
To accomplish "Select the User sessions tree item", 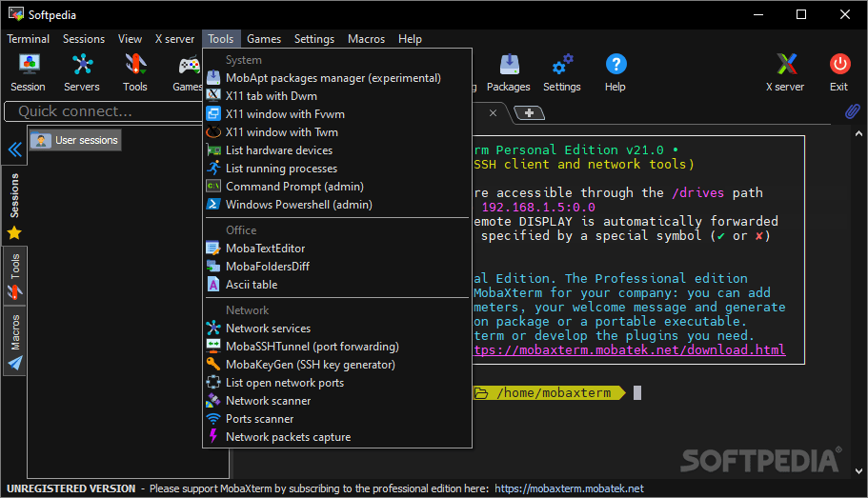I will click(x=76, y=140).
